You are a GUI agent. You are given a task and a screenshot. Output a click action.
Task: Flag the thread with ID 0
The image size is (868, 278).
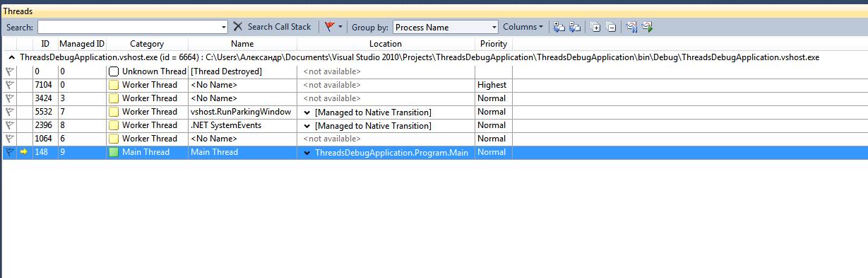click(x=10, y=71)
